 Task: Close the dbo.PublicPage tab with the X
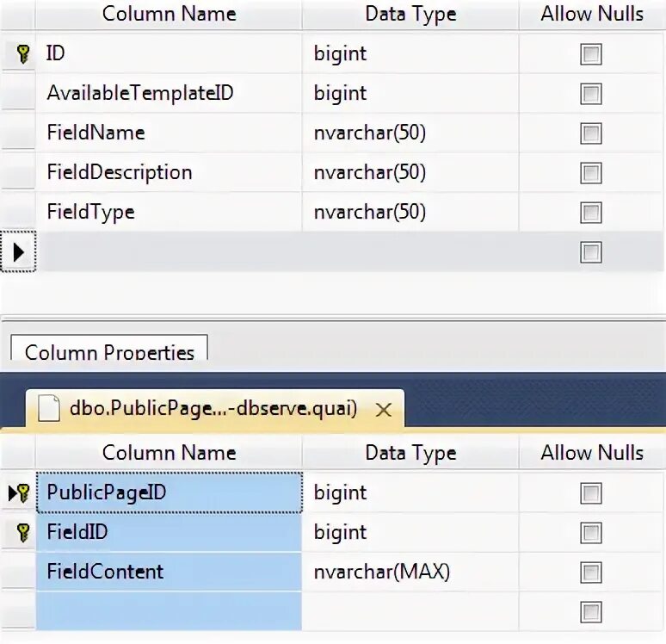point(384,410)
